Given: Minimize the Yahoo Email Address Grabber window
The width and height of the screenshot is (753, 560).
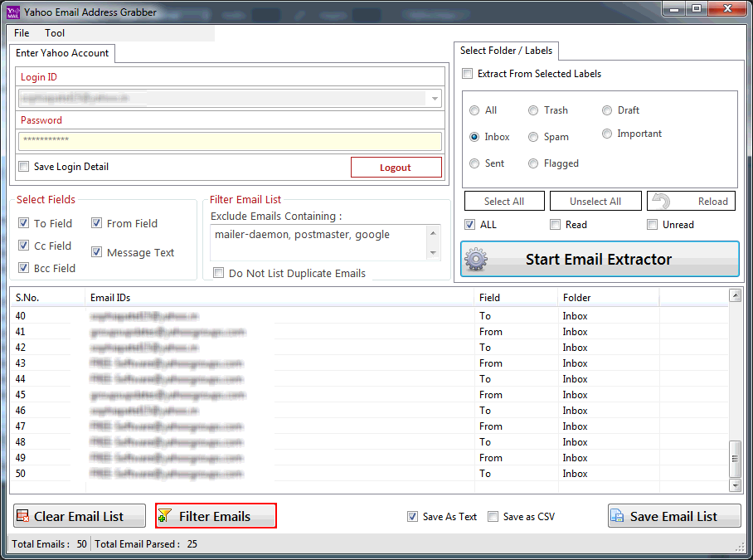Looking at the screenshot, I should [x=674, y=8].
